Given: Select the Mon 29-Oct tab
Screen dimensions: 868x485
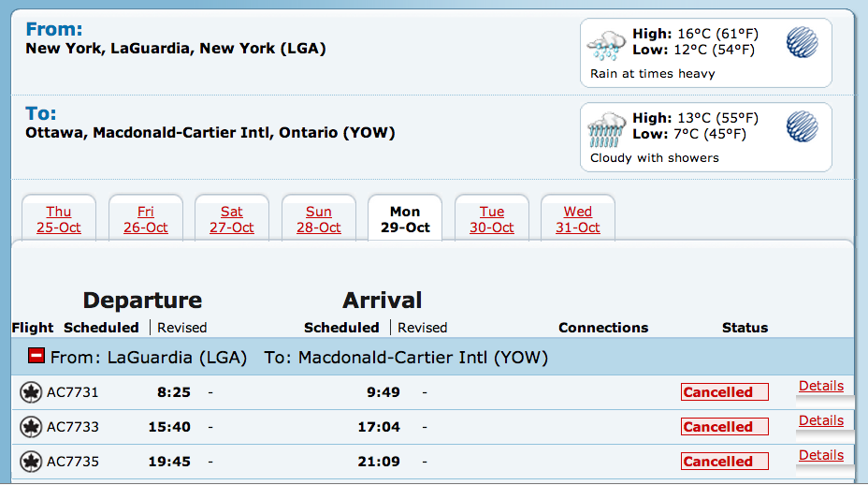Looking at the screenshot, I should 405,220.
